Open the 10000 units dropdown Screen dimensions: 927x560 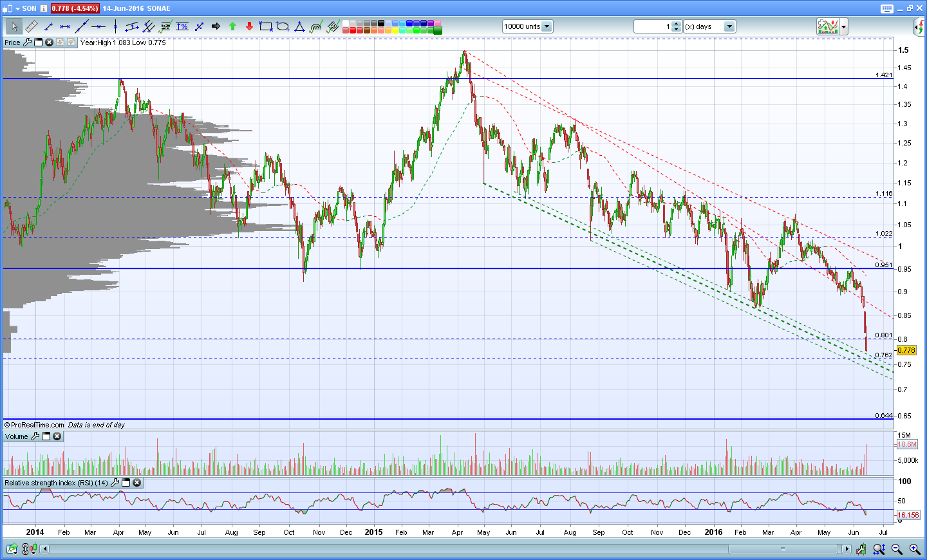click(x=547, y=26)
